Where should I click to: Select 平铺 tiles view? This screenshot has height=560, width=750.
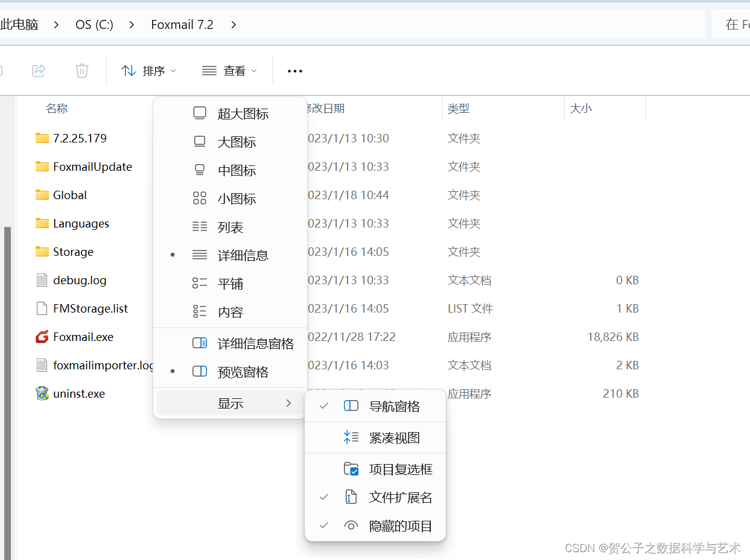click(x=230, y=284)
